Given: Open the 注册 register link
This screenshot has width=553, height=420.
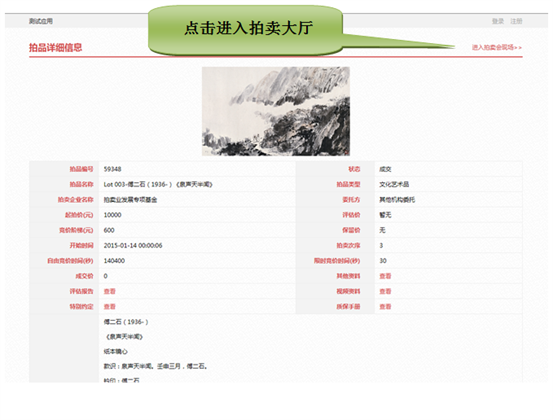Looking at the screenshot, I should tap(516, 21).
